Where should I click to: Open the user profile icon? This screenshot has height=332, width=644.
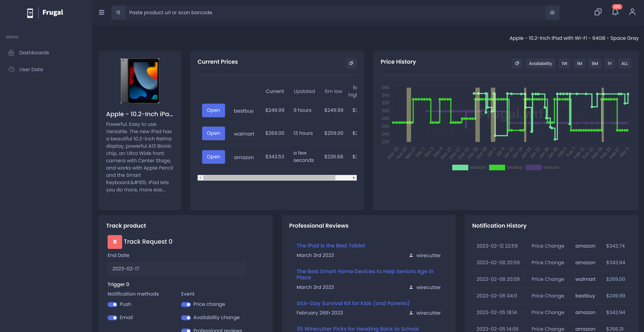click(632, 12)
